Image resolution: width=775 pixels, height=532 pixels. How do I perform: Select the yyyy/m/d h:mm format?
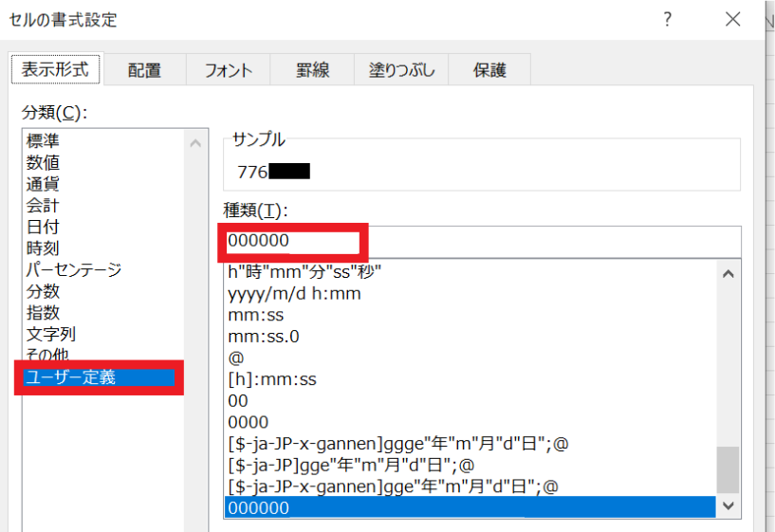[x=294, y=293]
